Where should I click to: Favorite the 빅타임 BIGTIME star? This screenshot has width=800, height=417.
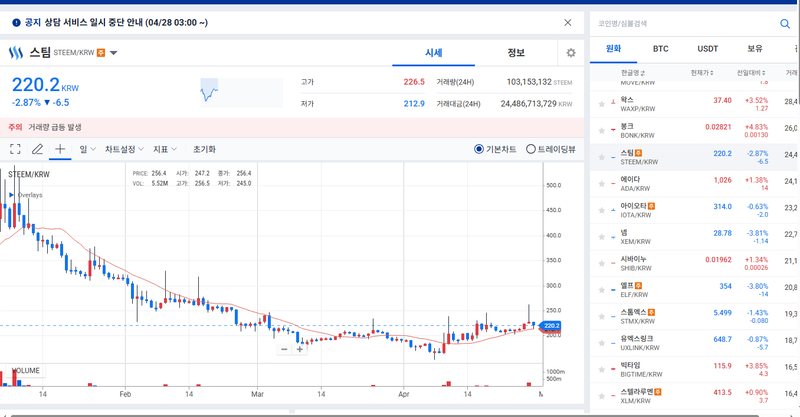(x=602, y=370)
